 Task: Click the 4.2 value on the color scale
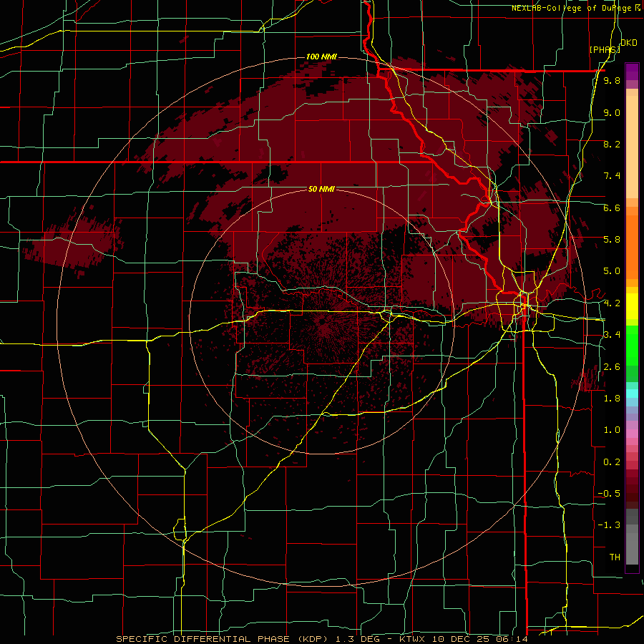612,303
